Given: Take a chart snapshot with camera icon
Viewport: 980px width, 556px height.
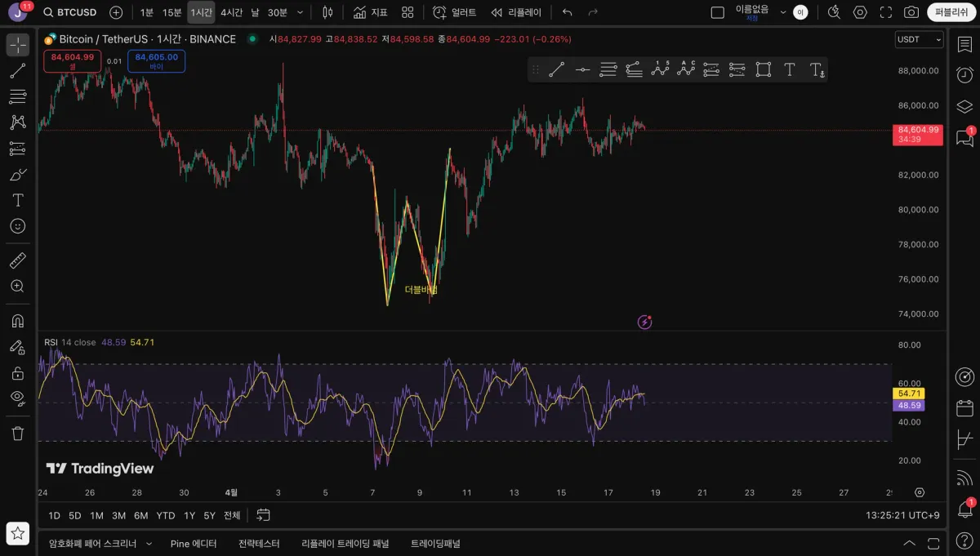Looking at the screenshot, I should pos(911,12).
